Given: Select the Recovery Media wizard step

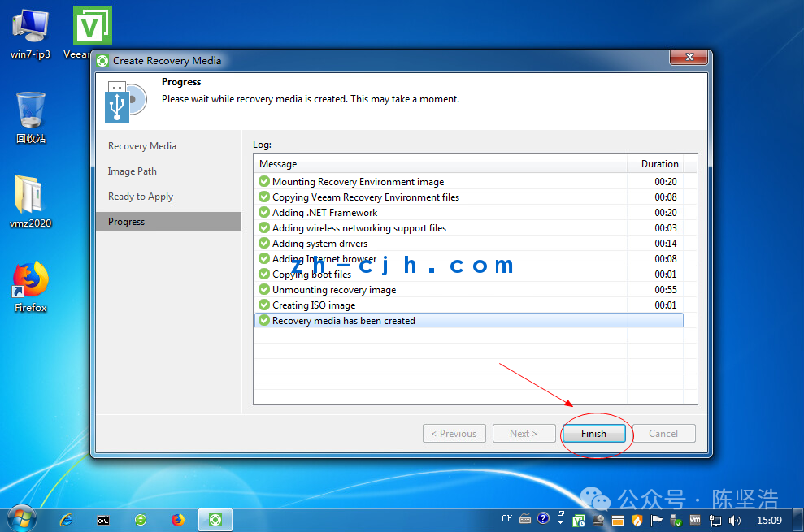Looking at the screenshot, I should tap(142, 146).
